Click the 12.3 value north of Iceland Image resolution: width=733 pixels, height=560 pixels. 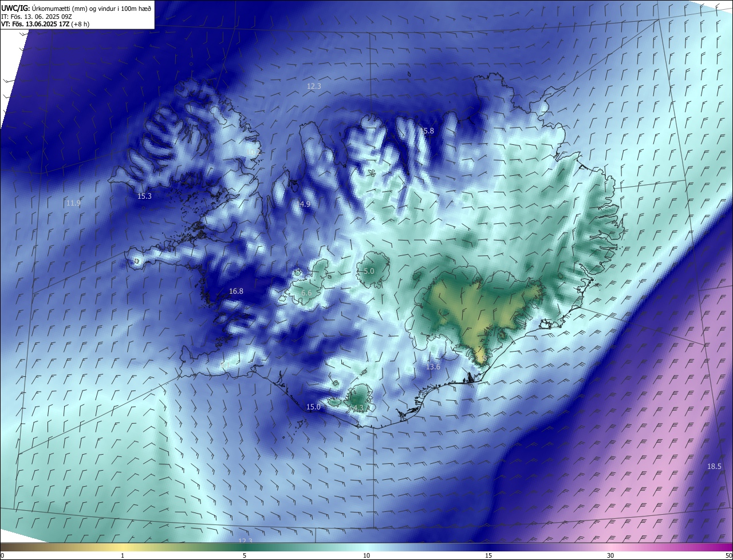coord(314,86)
